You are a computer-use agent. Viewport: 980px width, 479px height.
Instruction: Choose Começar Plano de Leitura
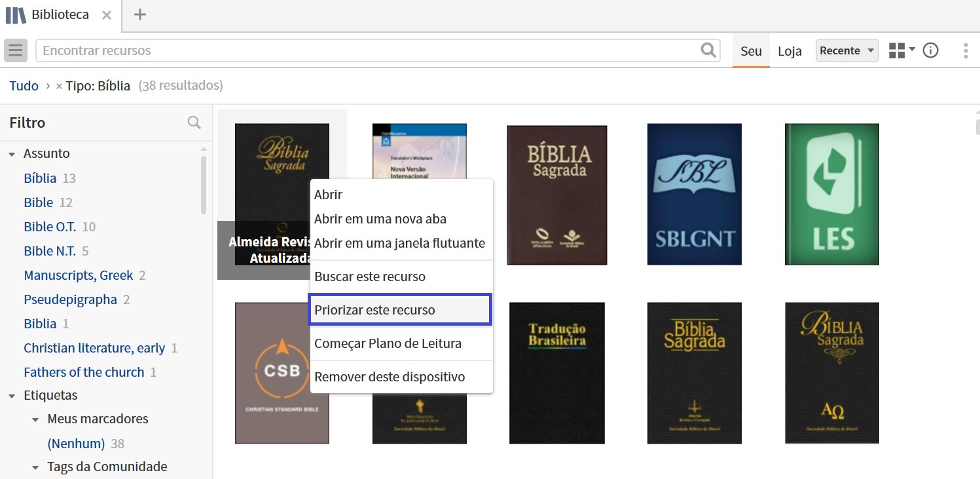pyautogui.click(x=401, y=343)
